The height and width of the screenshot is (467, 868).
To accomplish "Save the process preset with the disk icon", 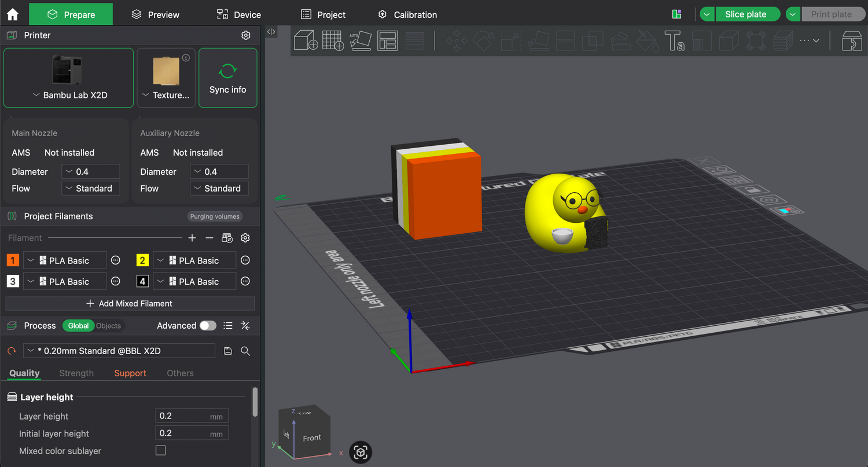I will [x=228, y=351].
